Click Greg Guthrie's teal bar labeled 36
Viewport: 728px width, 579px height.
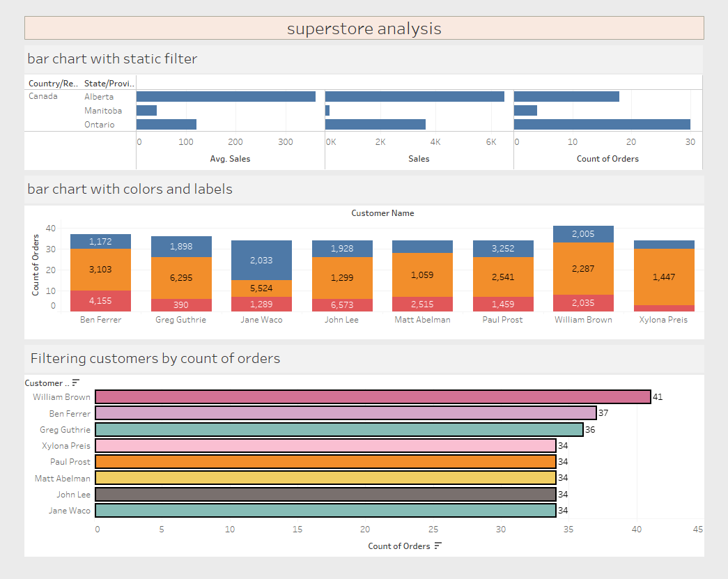(339, 429)
